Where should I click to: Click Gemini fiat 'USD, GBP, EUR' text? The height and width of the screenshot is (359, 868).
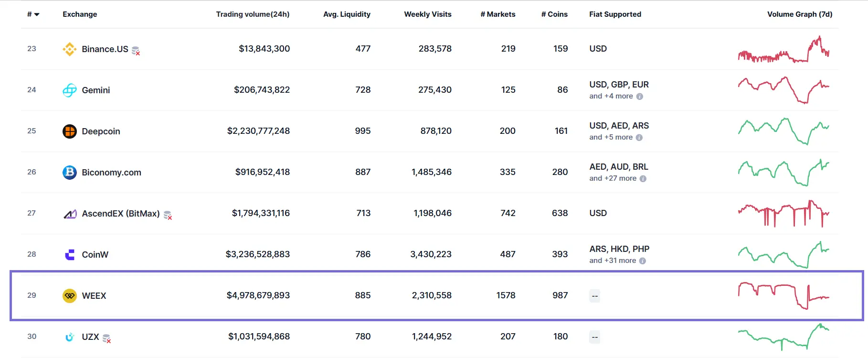coord(619,85)
